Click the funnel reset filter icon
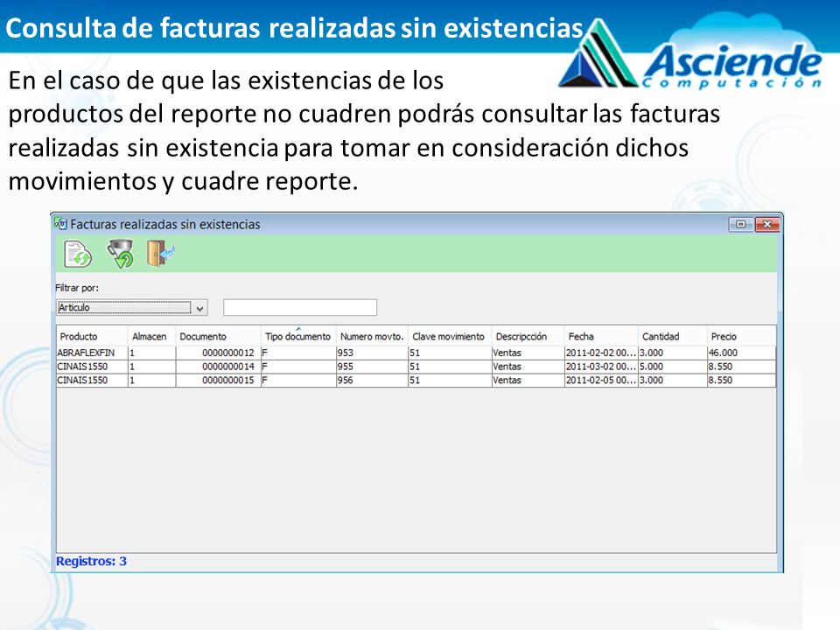Image resolution: width=840 pixels, height=630 pixels. click(120, 254)
